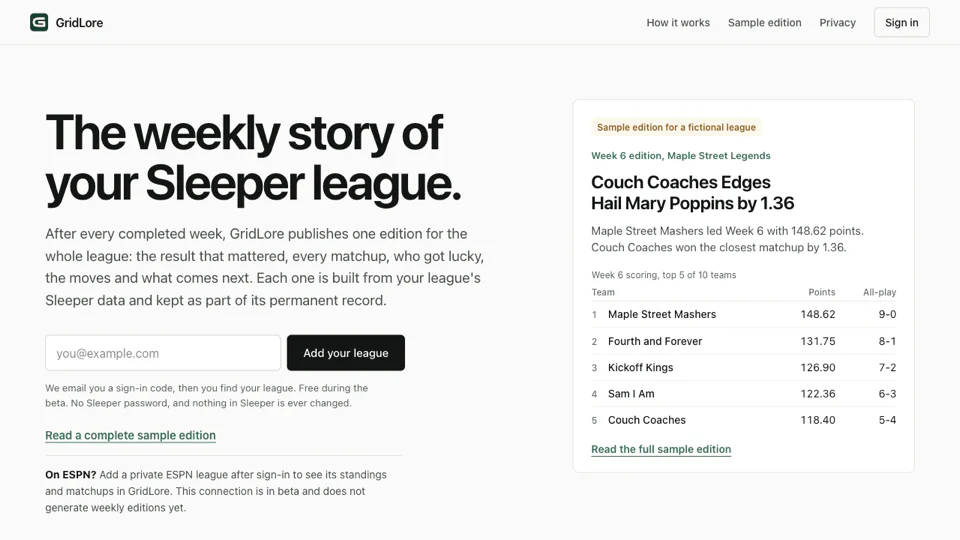Open Read a complete sample edition link

coord(130,435)
